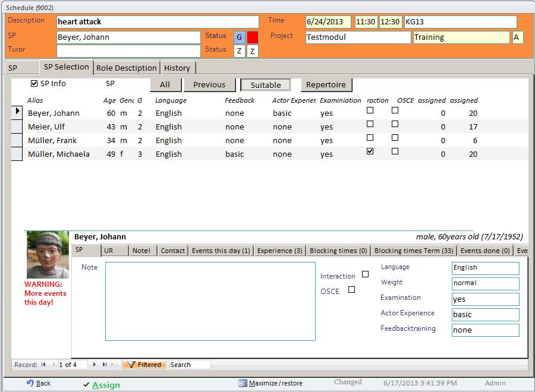Click the Assign checkmark
535x392 pixels.
(x=86, y=385)
